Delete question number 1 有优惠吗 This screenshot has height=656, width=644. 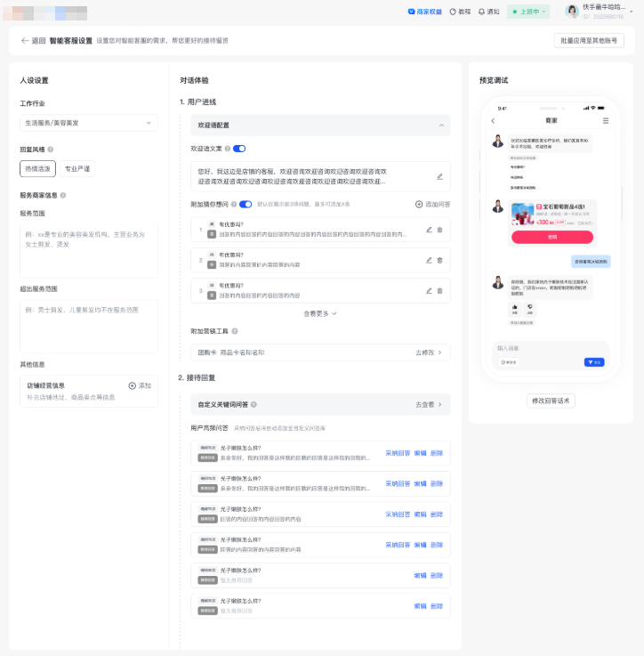(x=439, y=230)
